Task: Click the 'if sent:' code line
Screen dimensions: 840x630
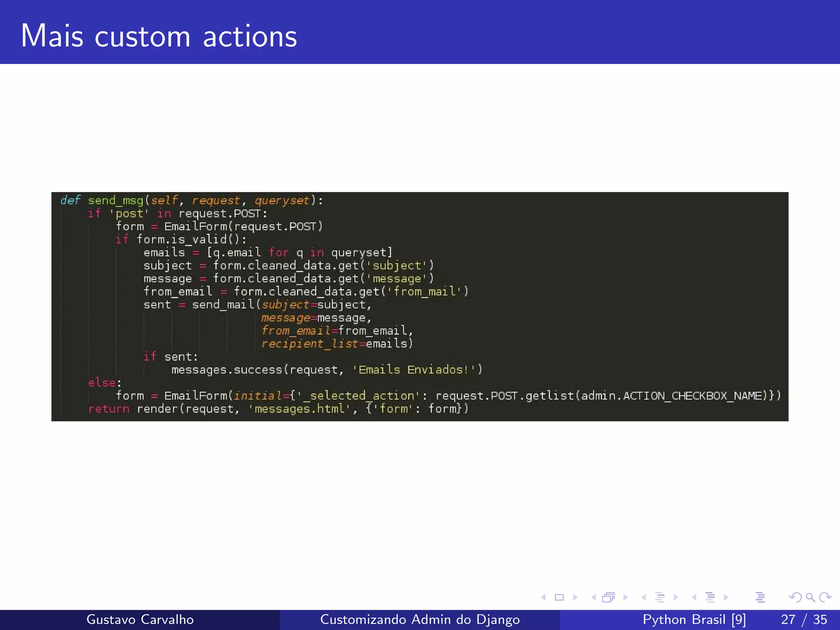Action: point(171,357)
